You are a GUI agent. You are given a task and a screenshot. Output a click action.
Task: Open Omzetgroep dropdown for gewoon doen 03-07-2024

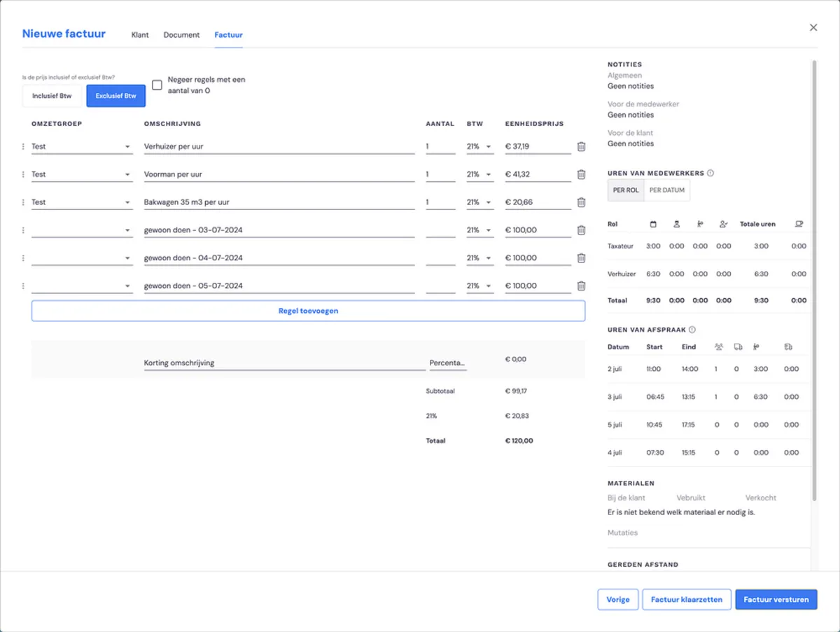82,230
